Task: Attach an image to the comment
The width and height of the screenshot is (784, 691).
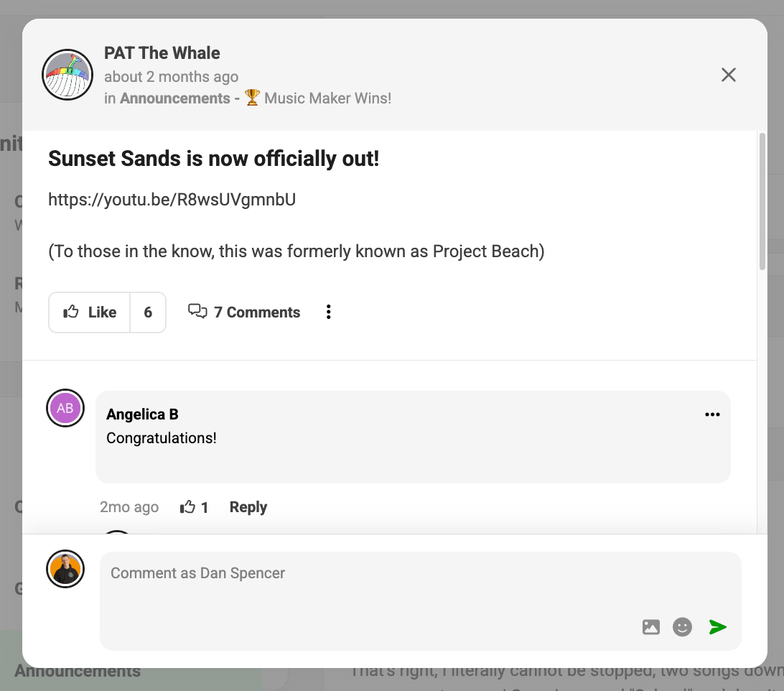Action: click(x=650, y=627)
